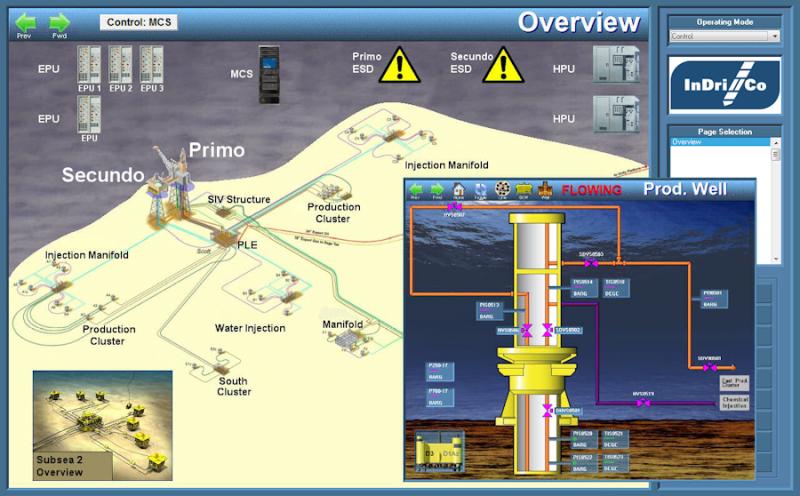Click the Fwd arrow beside Control: MCS
The height and width of the screenshot is (496, 800).
[x=59, y=23]
